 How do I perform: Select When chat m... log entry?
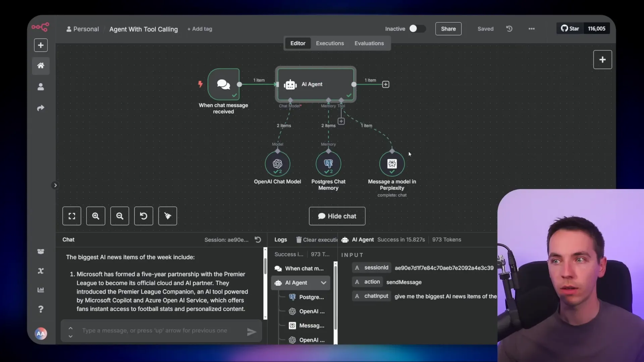coord(300,268)
